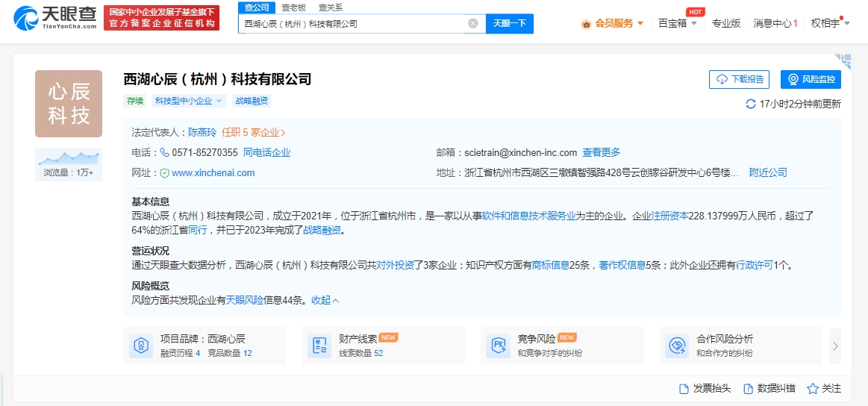The height and width of the screenshot is (406, 868).
Task: Switch to the 查关系 tab
Action: [x=331, y=7]
